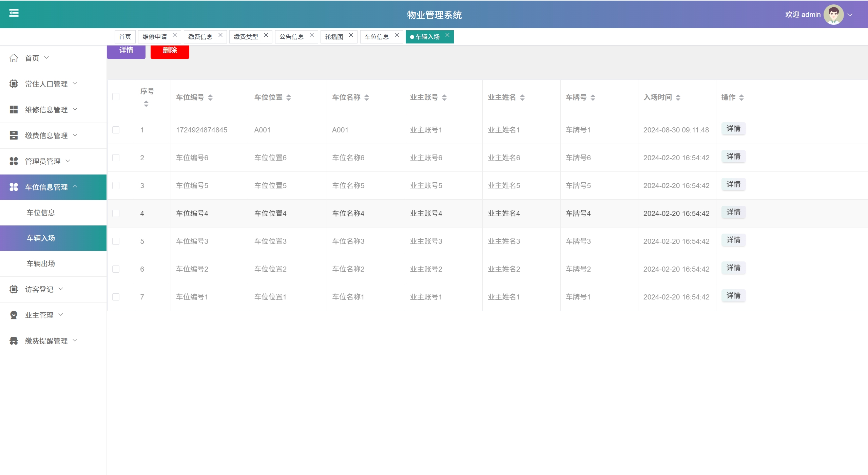Sort by 车位编号 column arrows
The width and height of the screenshot is (868, 475).
tap(210, 97)
